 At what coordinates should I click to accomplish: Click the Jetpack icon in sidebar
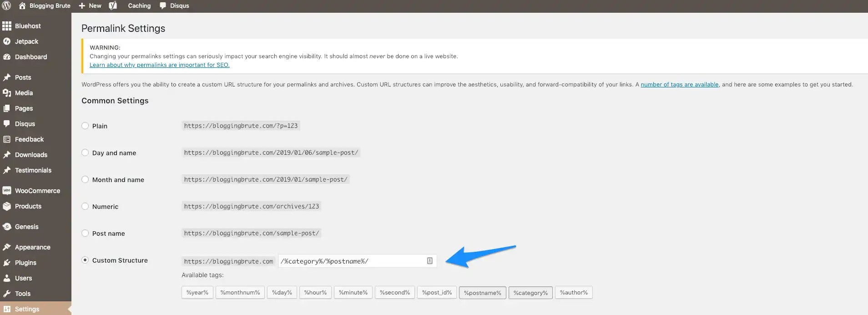(x=7, y=41)
